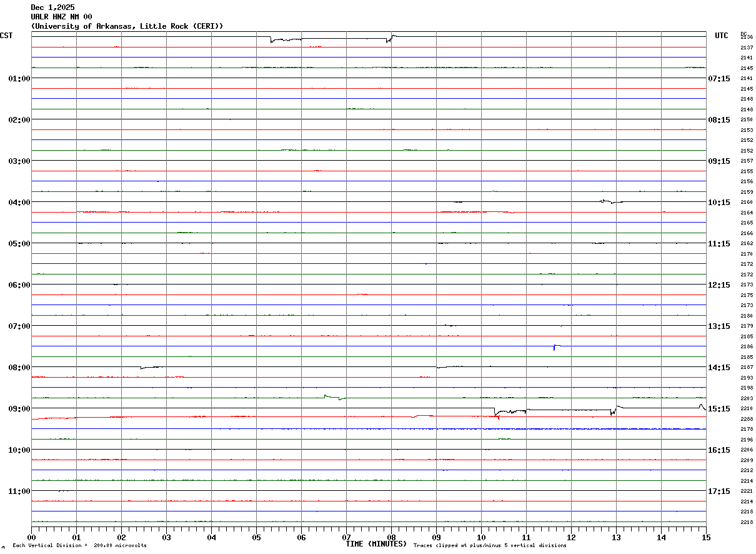
Task: Click the 13:15 UTC time label
Action: click(719, 326)
